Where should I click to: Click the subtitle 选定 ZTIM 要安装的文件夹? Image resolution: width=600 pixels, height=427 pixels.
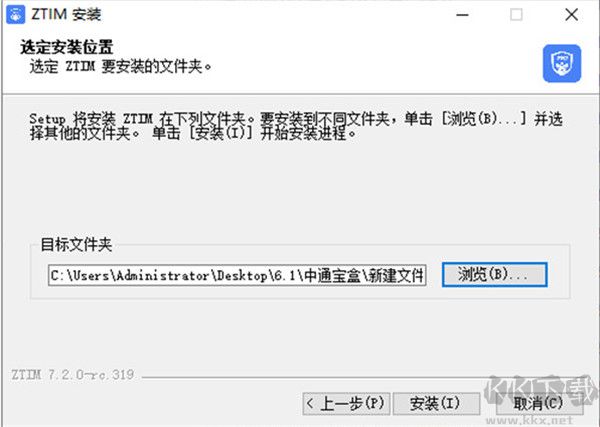coord(121,67)
